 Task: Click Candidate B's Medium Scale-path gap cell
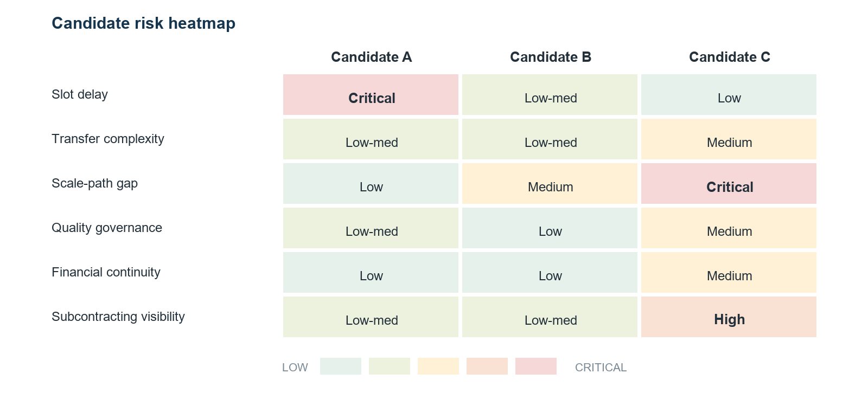point(550,183)
